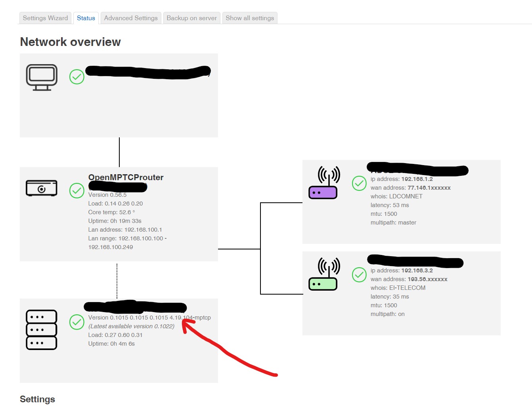Click the green modem icon

pos(324,274)
